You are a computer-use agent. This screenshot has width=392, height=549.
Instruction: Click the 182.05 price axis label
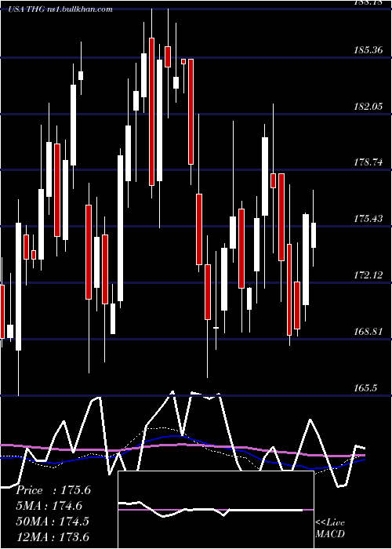click(x=368, y=107)
